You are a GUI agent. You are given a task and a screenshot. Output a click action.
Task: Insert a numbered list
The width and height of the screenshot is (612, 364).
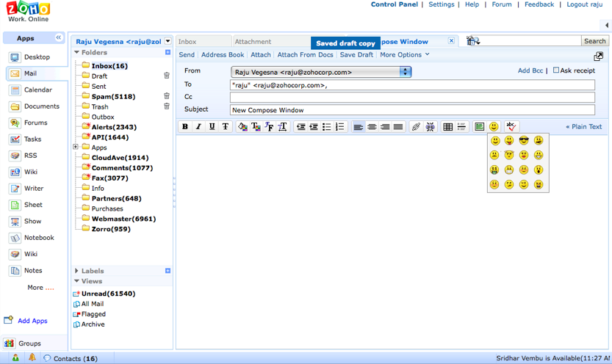point(340,127)
